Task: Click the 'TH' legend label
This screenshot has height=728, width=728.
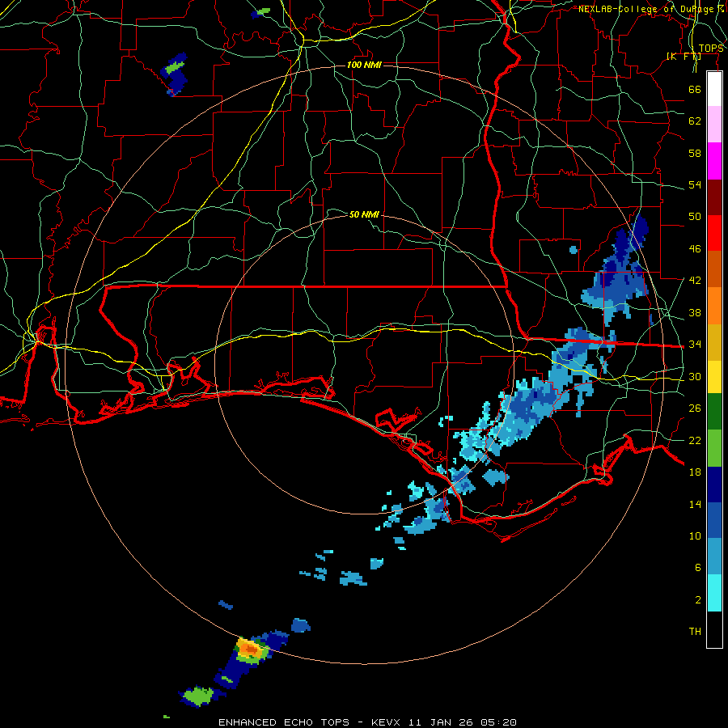Action: (695, 632)
